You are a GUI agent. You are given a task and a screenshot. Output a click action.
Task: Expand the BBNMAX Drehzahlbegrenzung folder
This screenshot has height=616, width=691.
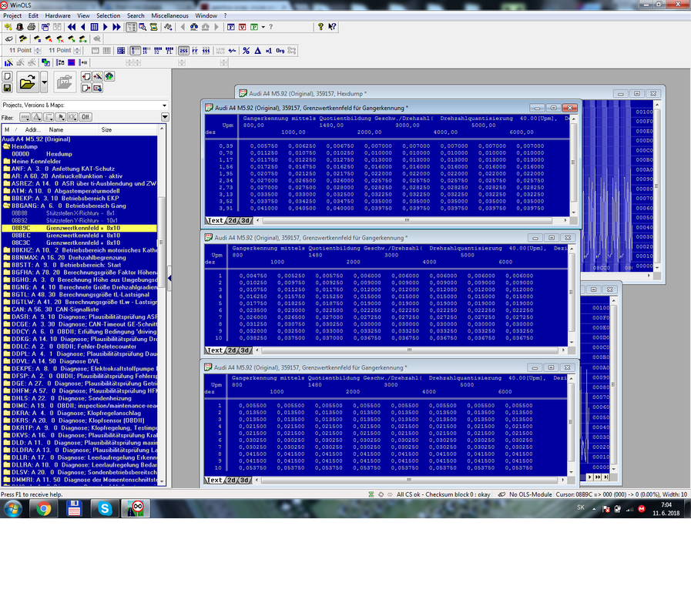(x=7, y=258)
